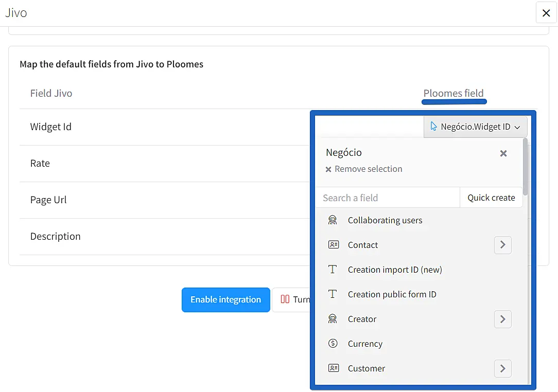Image resolution: width=558 pixels, height=392 pixels.
Task: Click the Customer card icon
Action: click(x=333, y=368)
